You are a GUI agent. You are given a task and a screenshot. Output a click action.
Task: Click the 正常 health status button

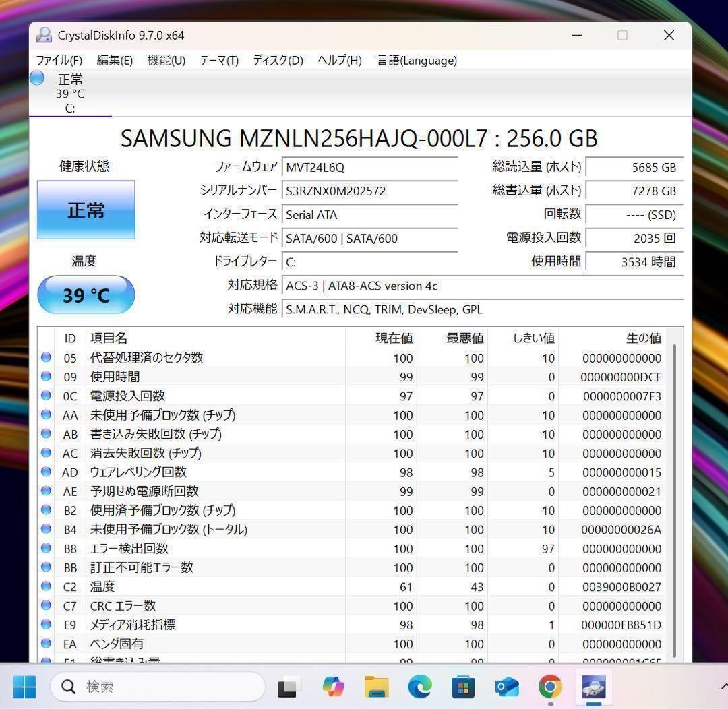click(x=86, y=210)
